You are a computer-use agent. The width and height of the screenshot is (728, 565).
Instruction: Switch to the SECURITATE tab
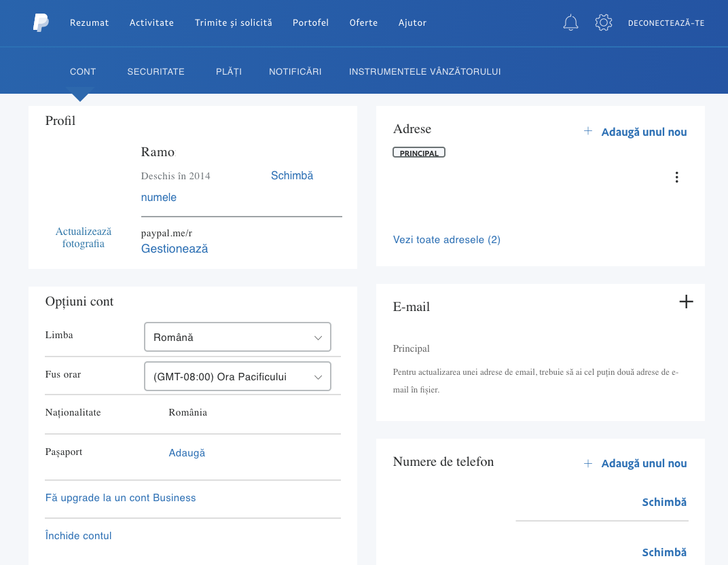156,71
